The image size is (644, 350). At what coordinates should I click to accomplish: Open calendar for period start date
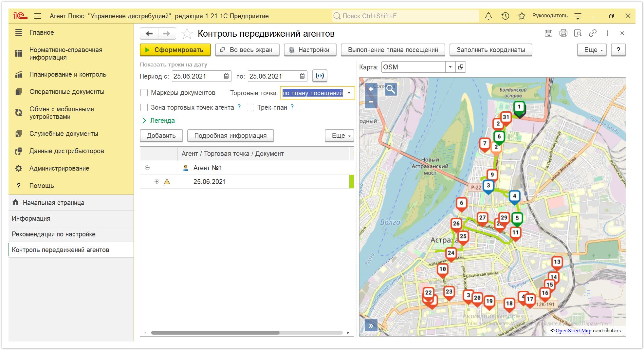pos(226,76)
